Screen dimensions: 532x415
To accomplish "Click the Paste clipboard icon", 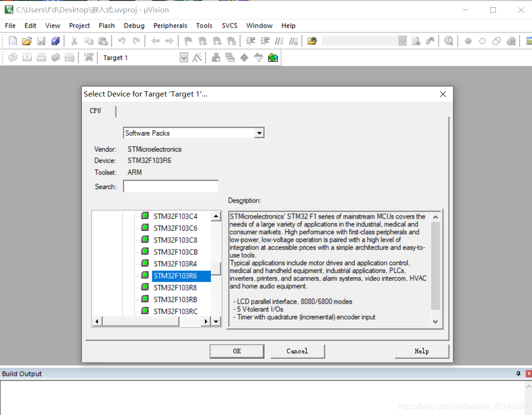I will click(103, 41).
